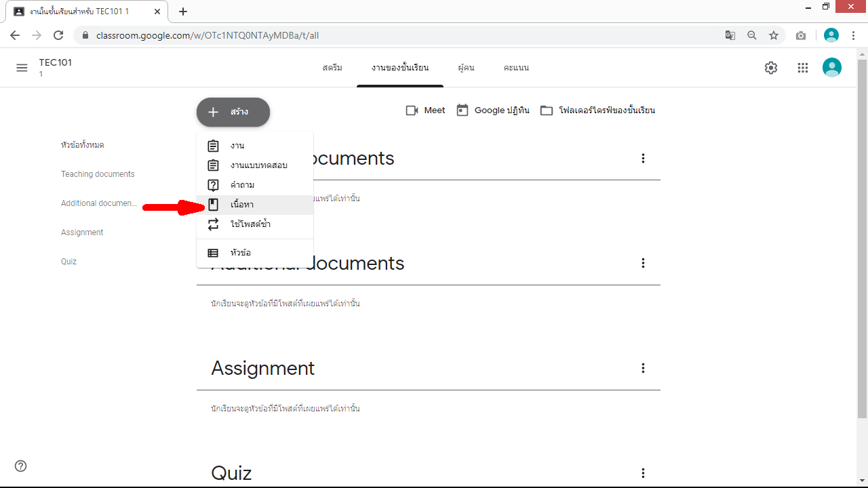
Task: Filter by Teaching documents in sidebar
Action: point(98,174)
